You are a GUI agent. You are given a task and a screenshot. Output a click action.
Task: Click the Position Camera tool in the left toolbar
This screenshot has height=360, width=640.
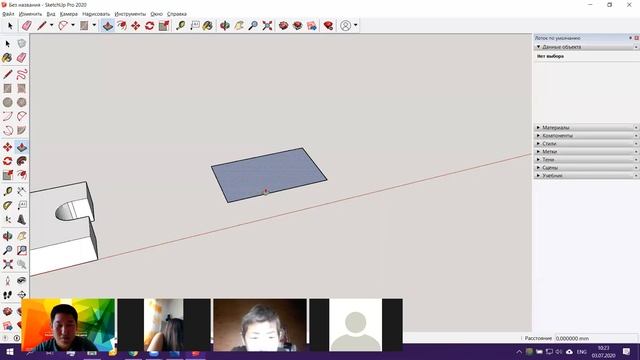coord(7,280)
